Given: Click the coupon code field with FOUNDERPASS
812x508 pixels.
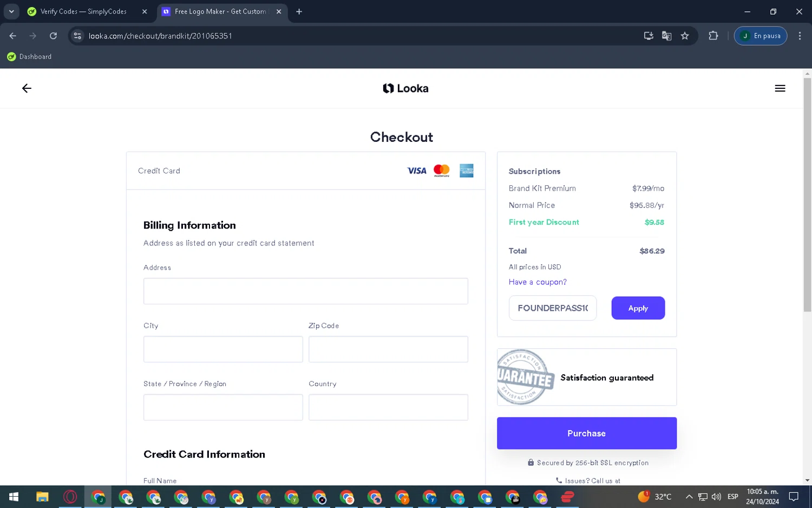Looking at the screenshot, I should (x=553, y=308).
